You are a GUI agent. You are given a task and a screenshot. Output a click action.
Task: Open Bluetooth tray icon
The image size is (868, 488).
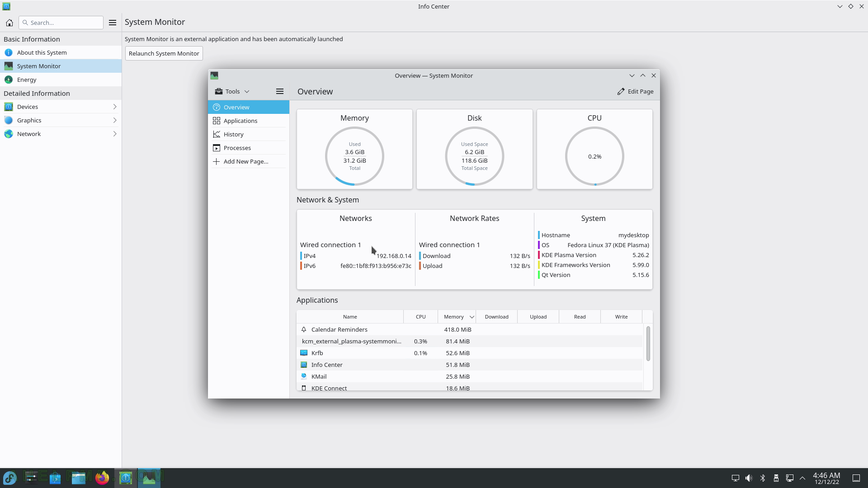(763, 478)
